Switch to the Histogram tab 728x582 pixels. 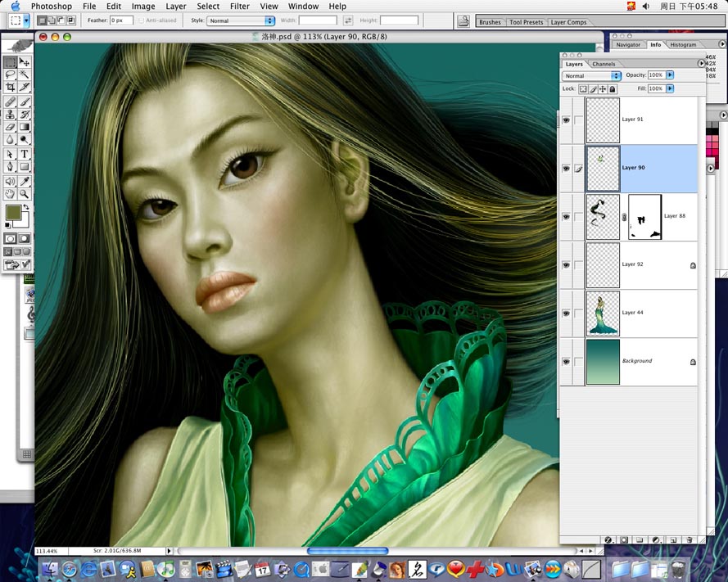pyautogui.click(x=683, y=44)
